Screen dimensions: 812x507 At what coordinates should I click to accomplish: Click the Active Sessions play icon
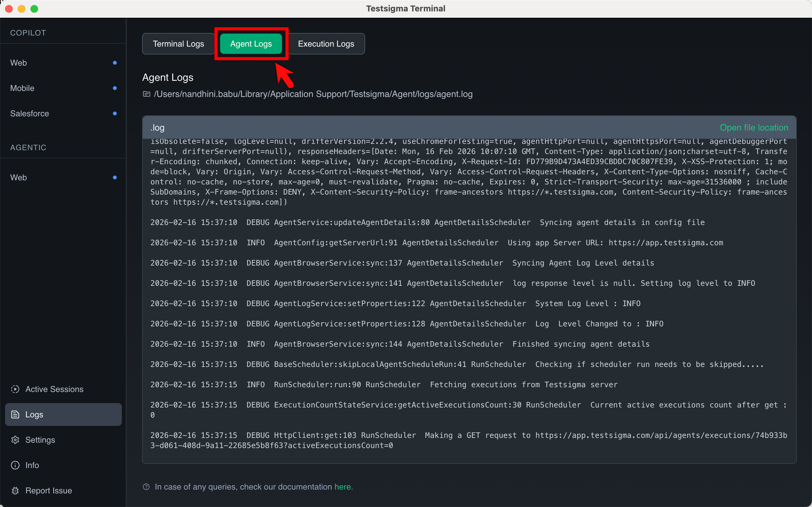(15, 389)
